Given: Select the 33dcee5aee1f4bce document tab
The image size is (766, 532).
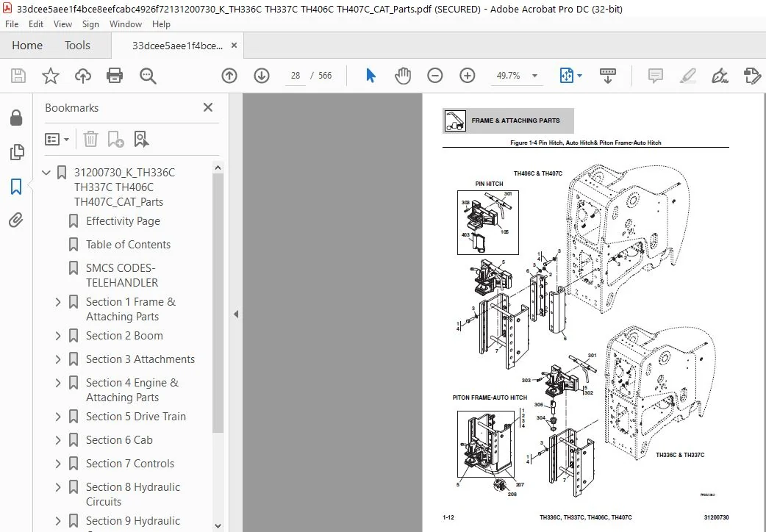Looking at the screenshot, I should point(177,46).
